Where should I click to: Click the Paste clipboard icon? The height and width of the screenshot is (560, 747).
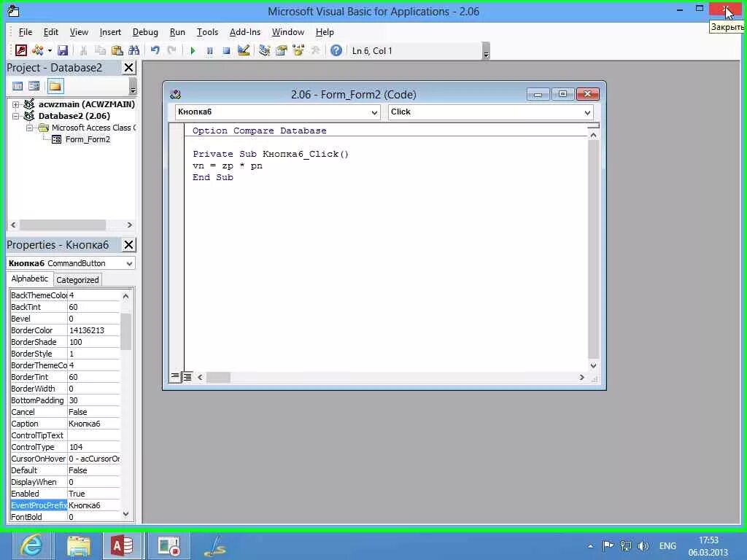pyautogui.click(x=117, y=50)
